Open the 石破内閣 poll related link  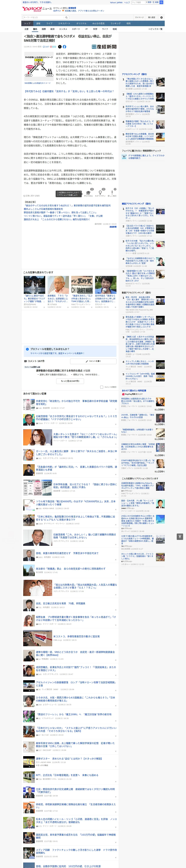pyautogui.click(x=69, y=91)
